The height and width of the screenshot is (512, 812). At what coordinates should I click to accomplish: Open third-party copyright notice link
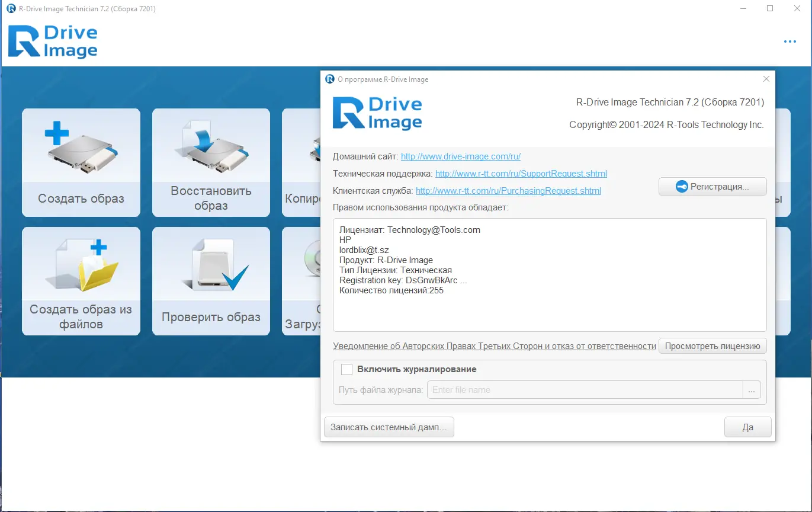pos(495,346)
